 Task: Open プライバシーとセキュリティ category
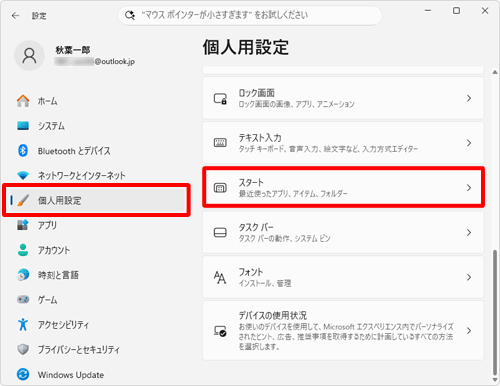click(97, 349)
